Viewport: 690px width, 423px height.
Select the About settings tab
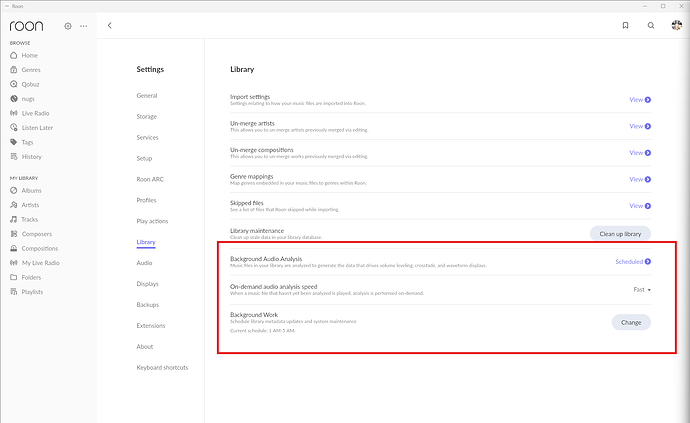point(145,346)
